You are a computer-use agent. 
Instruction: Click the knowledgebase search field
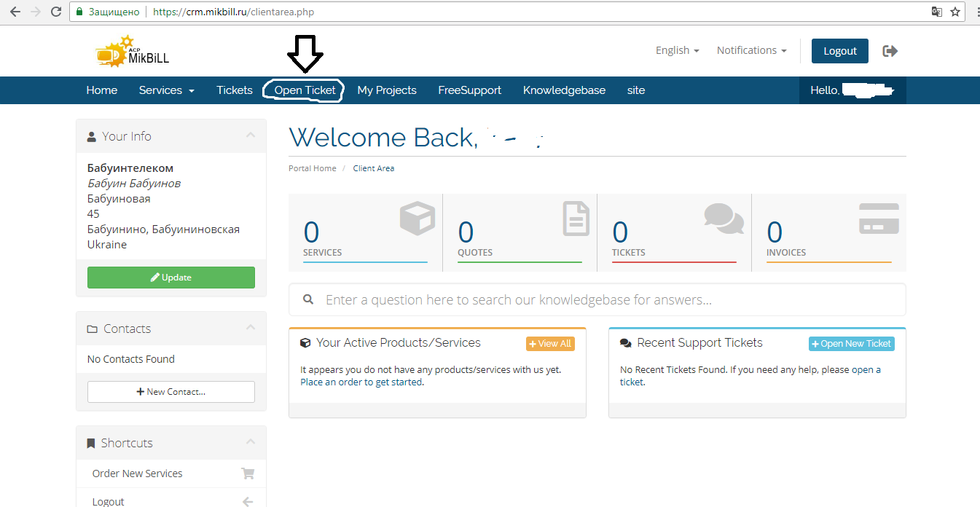(x=597, y=299)
